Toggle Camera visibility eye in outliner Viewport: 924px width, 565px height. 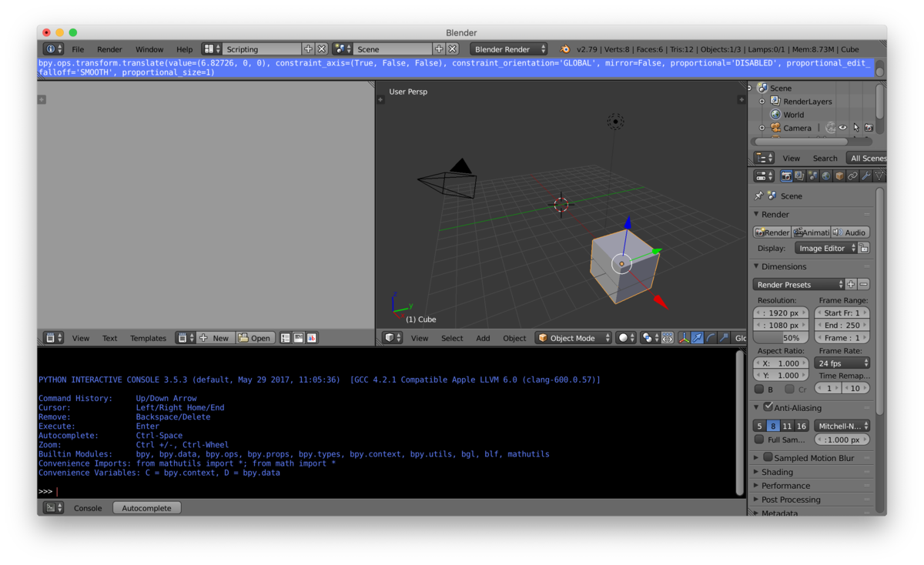click(842, 128)
